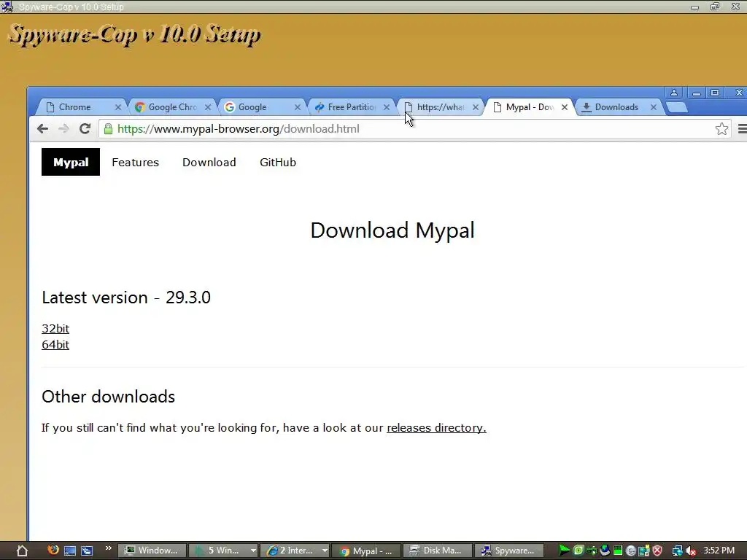
Task: Click the gray round tray icon
Action: [x=631, y=551]
